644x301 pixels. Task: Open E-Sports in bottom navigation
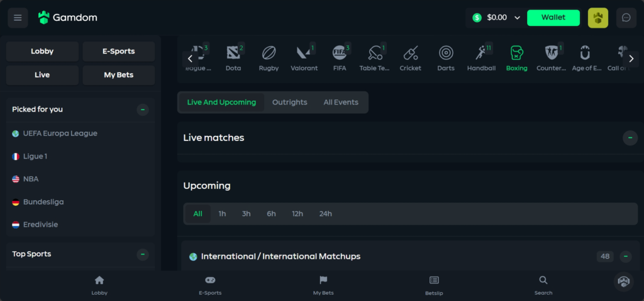(x=210, y=286)
